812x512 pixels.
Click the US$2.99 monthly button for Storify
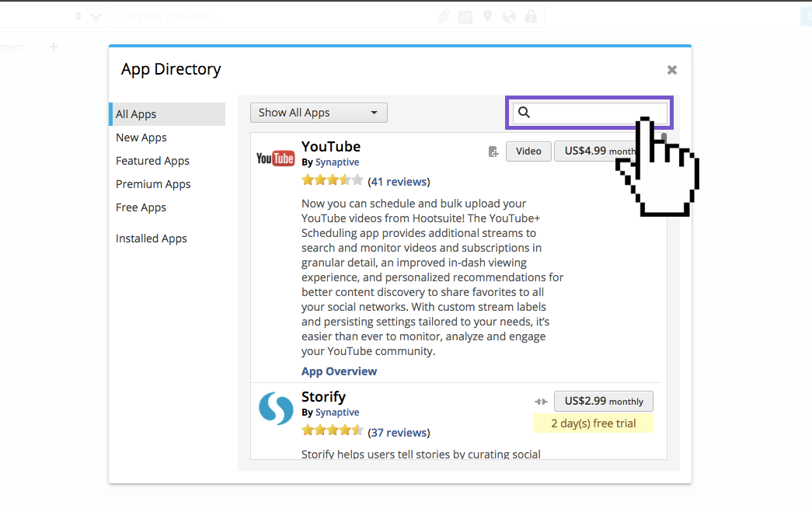coord(604,401)
